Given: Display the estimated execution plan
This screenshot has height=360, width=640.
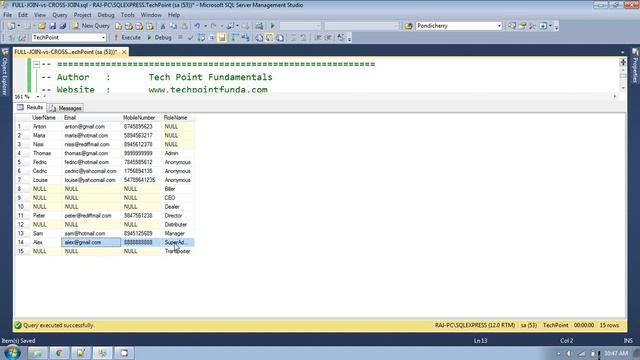Looking at the screenshot, I should (201, 38).
